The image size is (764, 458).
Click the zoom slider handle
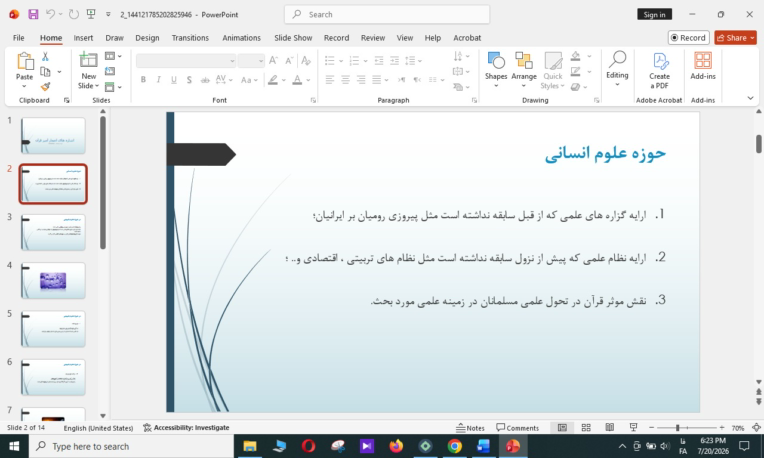pos(677,427)
